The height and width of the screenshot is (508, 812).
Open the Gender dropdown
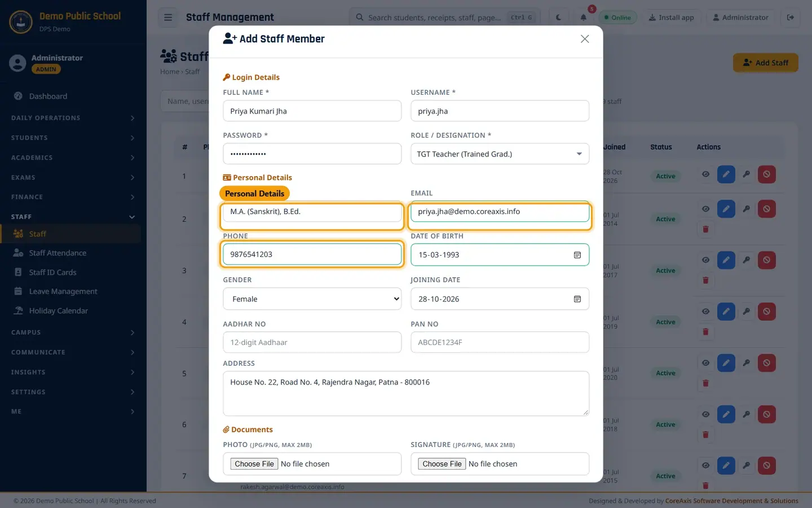point(312,299)
